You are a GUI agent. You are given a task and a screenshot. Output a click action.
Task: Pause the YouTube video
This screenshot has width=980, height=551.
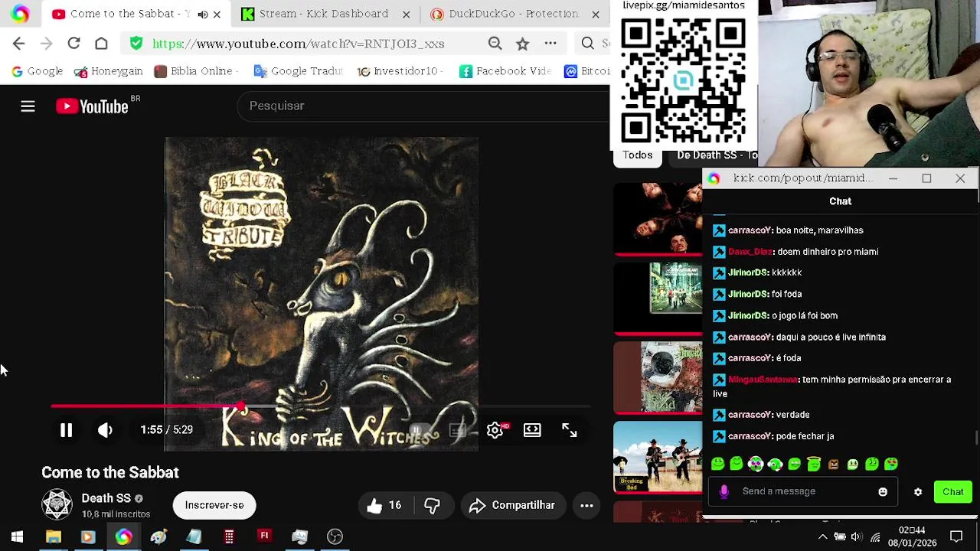point(66,430)
